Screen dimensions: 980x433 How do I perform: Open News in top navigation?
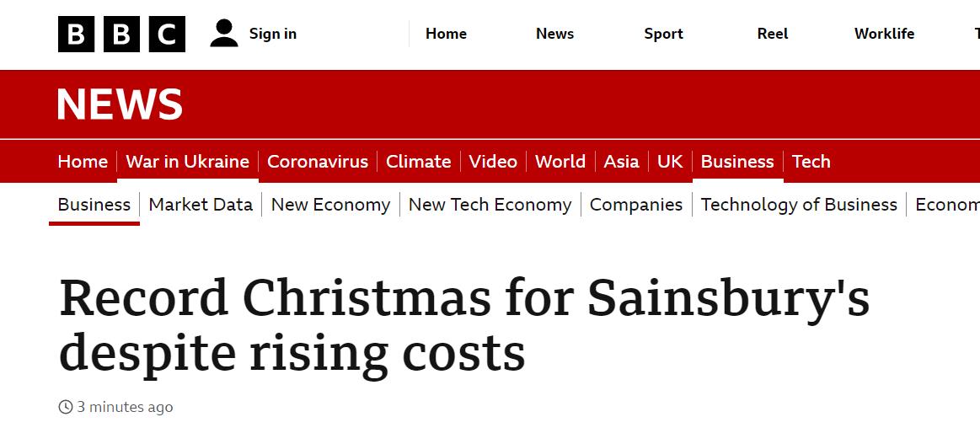(554, 34)
